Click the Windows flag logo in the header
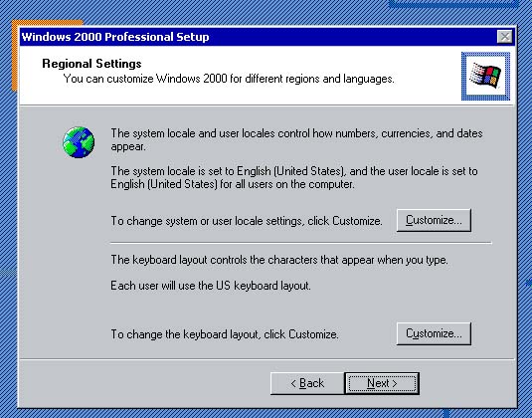Image resolution: width=532 pixels, height=418 pixels. click(485, 76)
